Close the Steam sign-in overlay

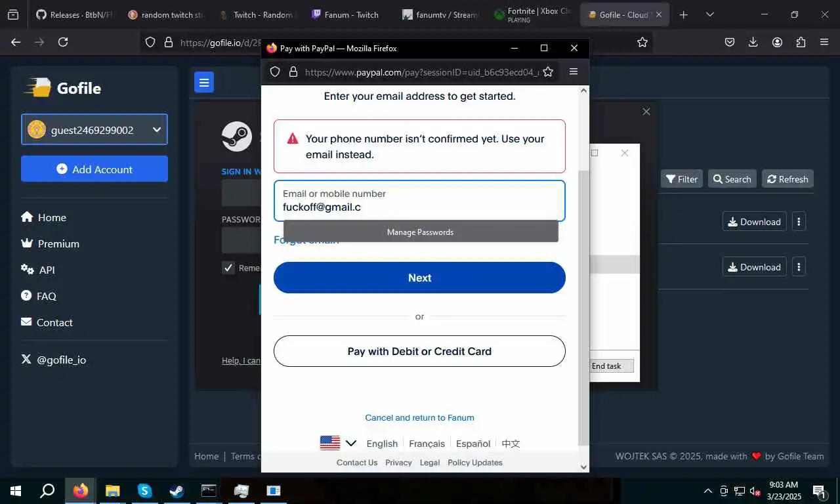[646, 112]
